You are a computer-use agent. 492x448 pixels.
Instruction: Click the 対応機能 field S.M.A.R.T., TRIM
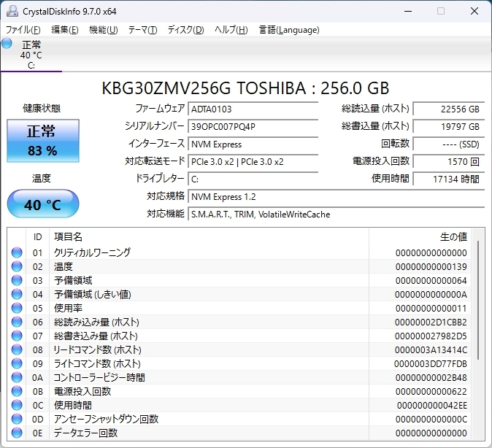click(337, 215)
